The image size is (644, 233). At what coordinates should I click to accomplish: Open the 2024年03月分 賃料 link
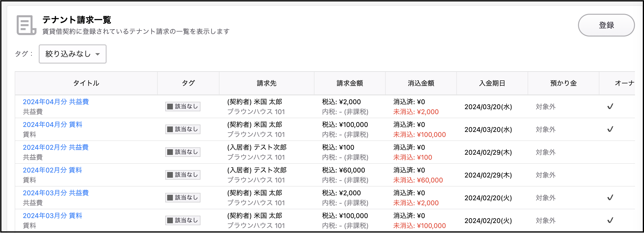[52, 215]
